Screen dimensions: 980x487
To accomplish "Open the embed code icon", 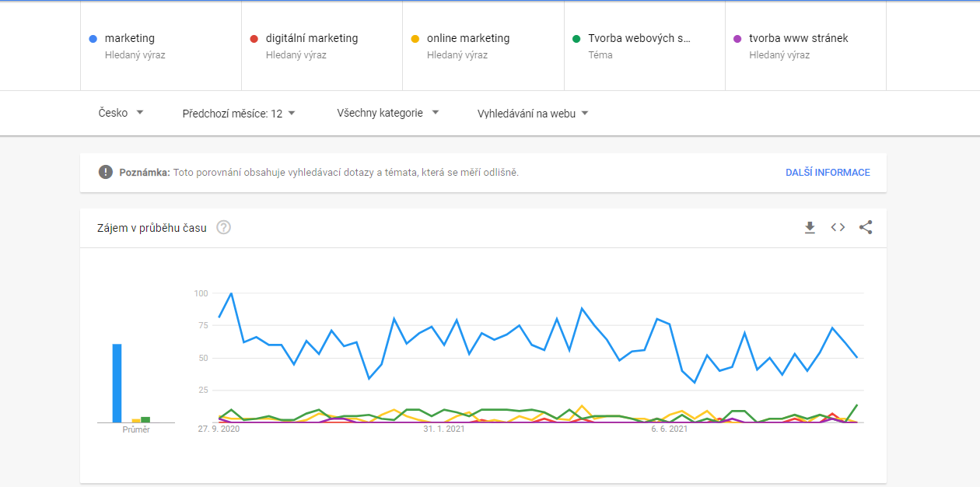I will point(838,227).
